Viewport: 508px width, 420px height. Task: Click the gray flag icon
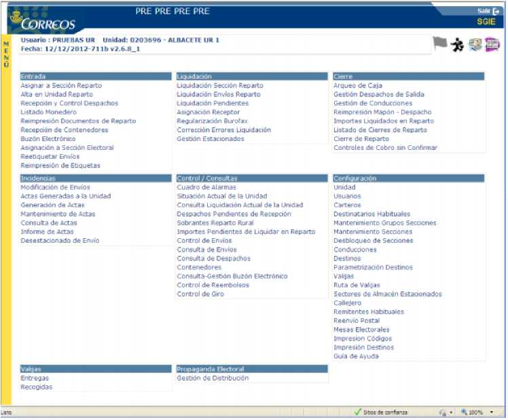(x=440, y=44)
